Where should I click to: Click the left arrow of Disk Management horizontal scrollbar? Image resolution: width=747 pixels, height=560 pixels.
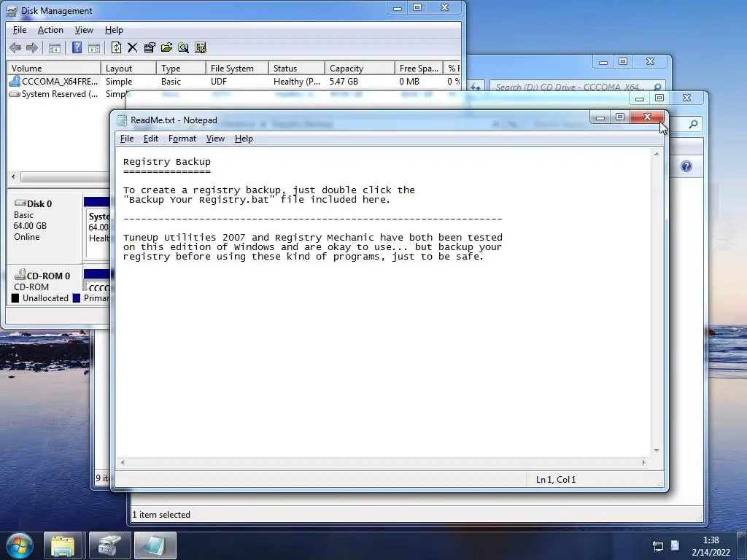(13, 176)
